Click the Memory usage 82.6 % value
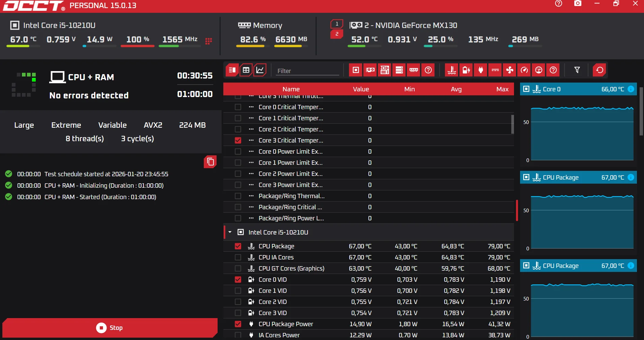 click(253, 39)
